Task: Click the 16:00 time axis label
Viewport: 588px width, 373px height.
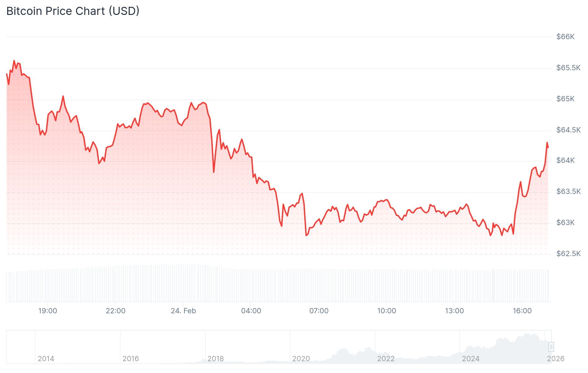Action: coord(522,311)
